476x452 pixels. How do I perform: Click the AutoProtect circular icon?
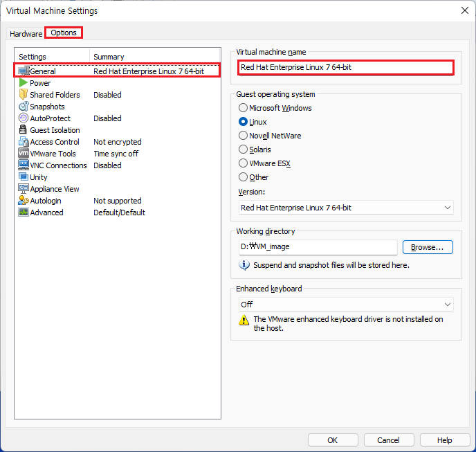(24, 118)
